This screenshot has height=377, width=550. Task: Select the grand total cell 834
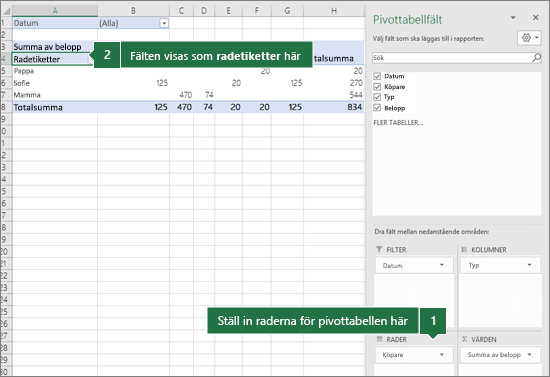(334, 107)
